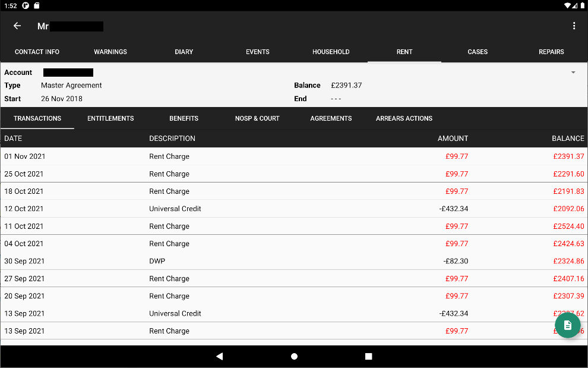Click the -£82.30 amount
This screenshot has width=588, height=368.
click(456, 261)
